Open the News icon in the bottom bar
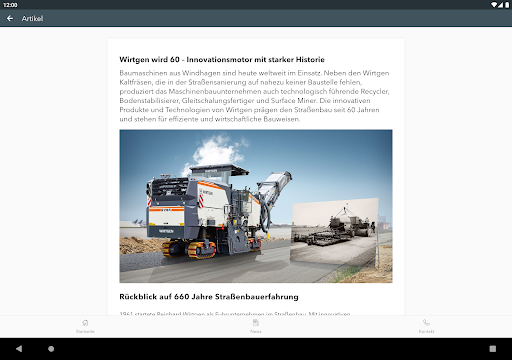Image resolution: width=512 pixels, height=360 pixels. click(256, 322)
